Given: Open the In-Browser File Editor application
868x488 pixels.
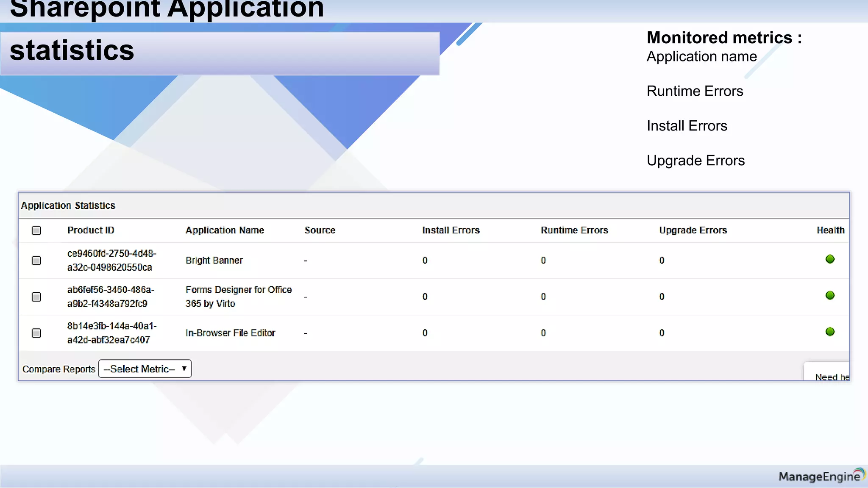Looking at the screenshot, I should (231, 333).
